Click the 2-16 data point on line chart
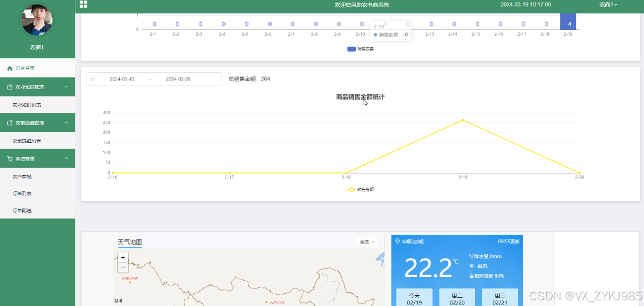This screenshot has height=306, width=644. 113,172
